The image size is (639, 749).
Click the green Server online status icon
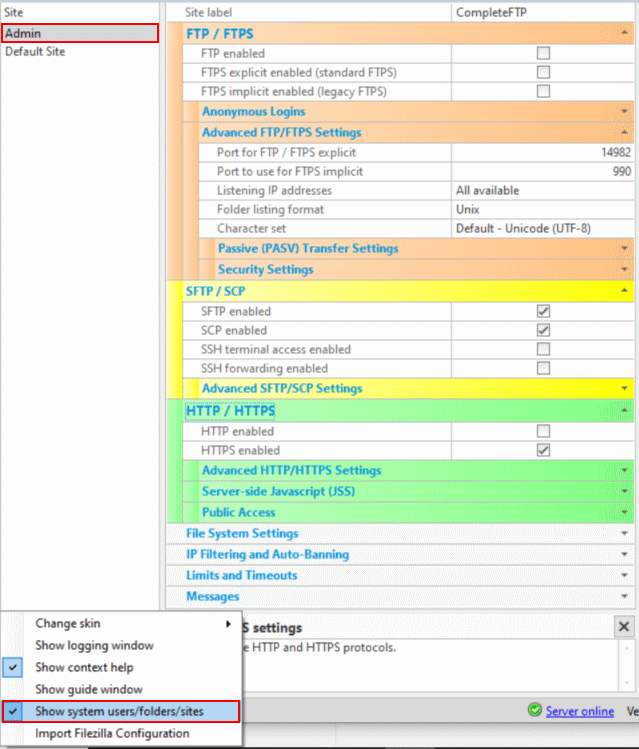(x=535, y=711)
